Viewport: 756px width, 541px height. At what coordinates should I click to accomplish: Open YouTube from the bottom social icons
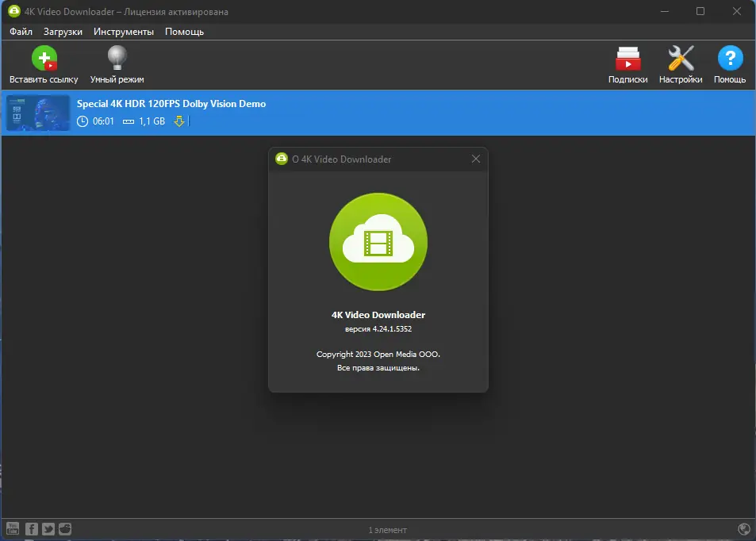(12, 528)
